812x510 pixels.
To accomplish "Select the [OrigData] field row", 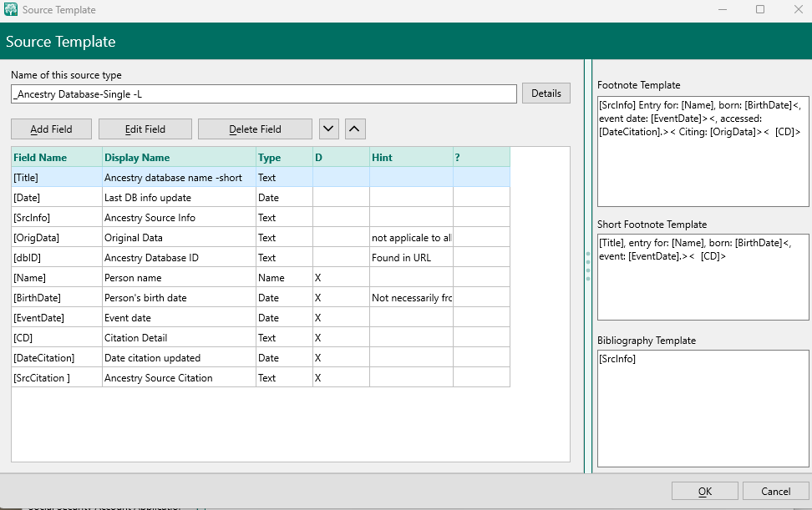I will (55, 237).
